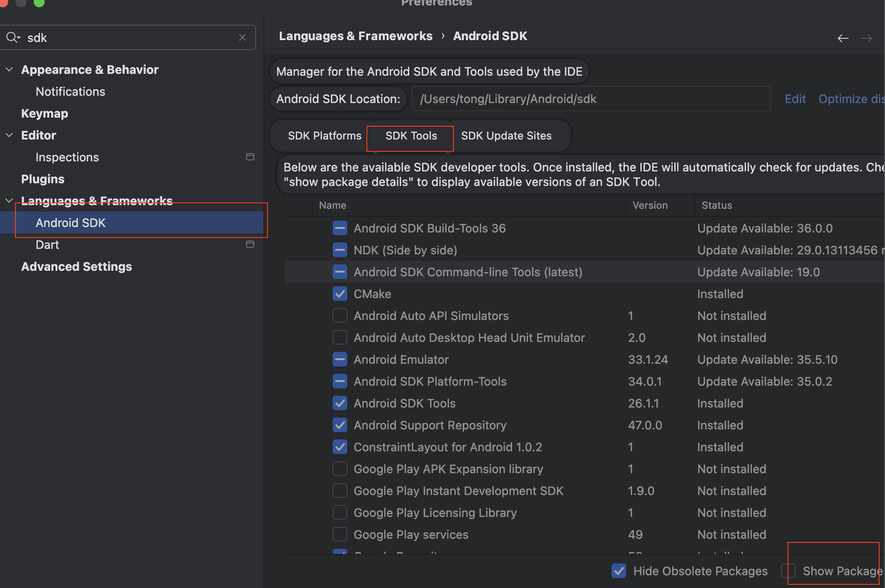Screen dimensions: 885x588
Task: Collapse the Languages & Frameworks section
Action: coord(9,201)
